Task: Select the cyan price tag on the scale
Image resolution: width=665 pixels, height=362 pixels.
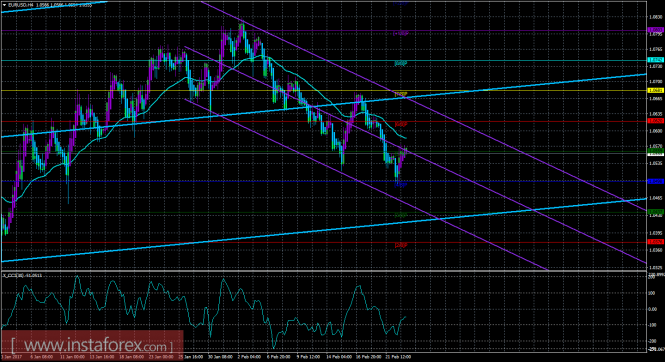Action: [x=655, y=60]
